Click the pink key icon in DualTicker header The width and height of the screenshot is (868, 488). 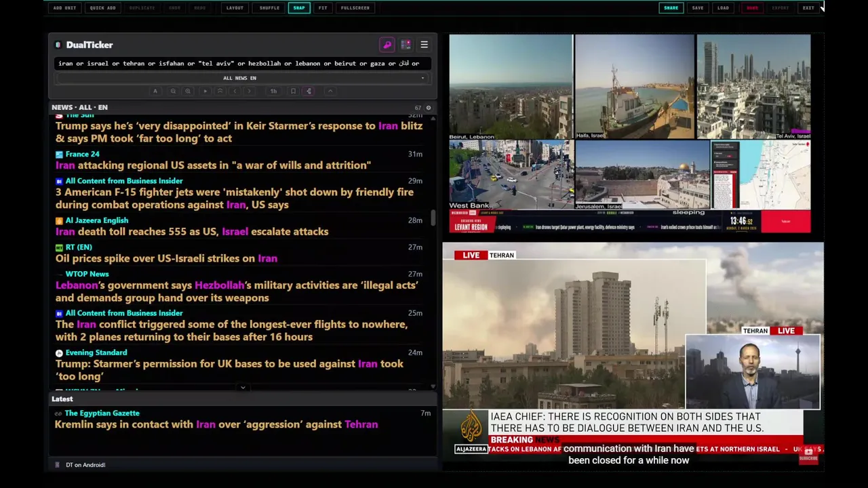coord(387,45)
